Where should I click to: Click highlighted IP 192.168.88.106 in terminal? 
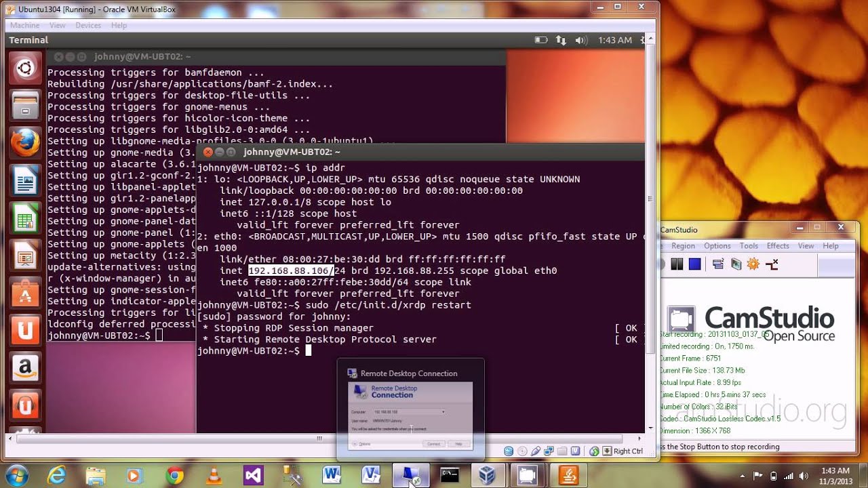(x=290, y=270)
